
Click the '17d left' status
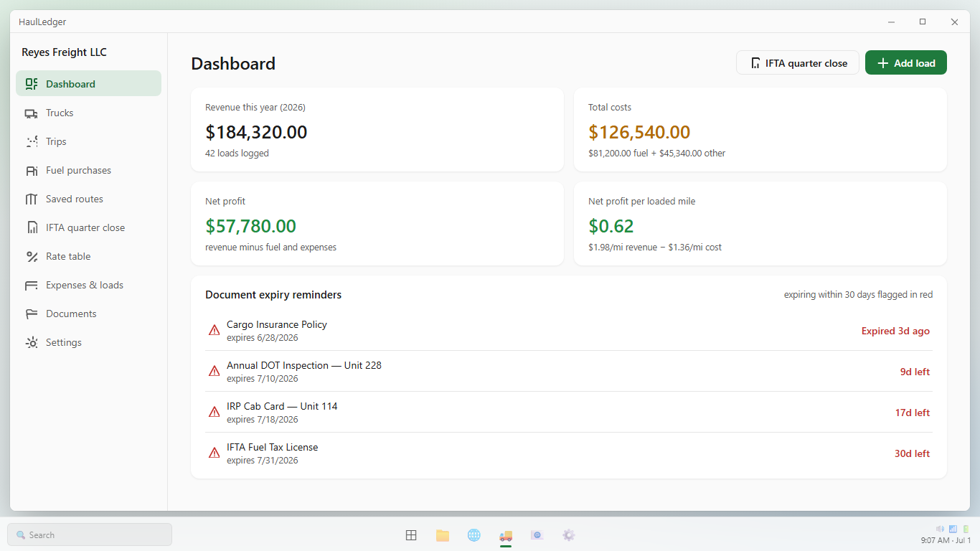click(x=913, y=413)
